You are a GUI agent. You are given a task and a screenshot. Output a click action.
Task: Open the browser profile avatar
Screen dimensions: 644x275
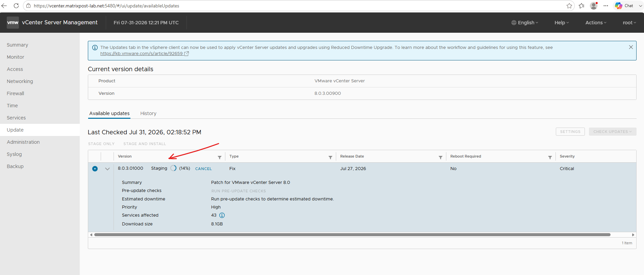tap(594, 6)
